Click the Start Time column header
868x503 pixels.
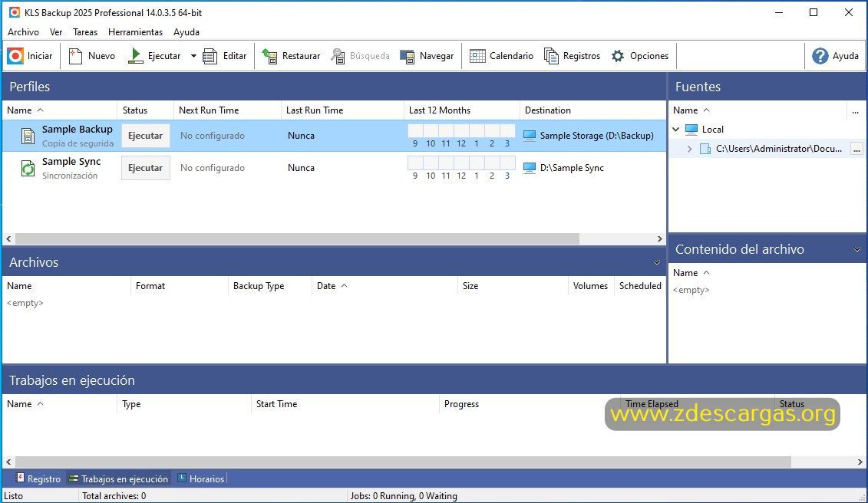(x=345, y=404)
